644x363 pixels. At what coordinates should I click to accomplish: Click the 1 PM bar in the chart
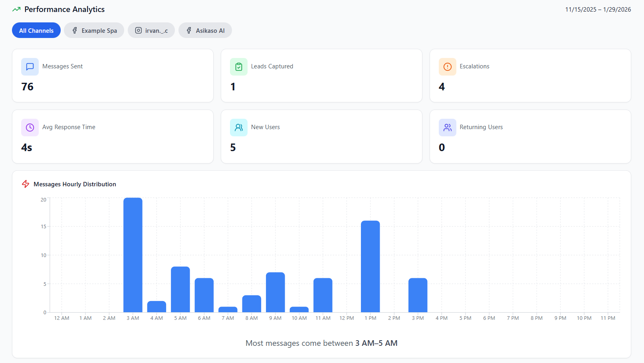pyautogui.click(x=371, y=266)
